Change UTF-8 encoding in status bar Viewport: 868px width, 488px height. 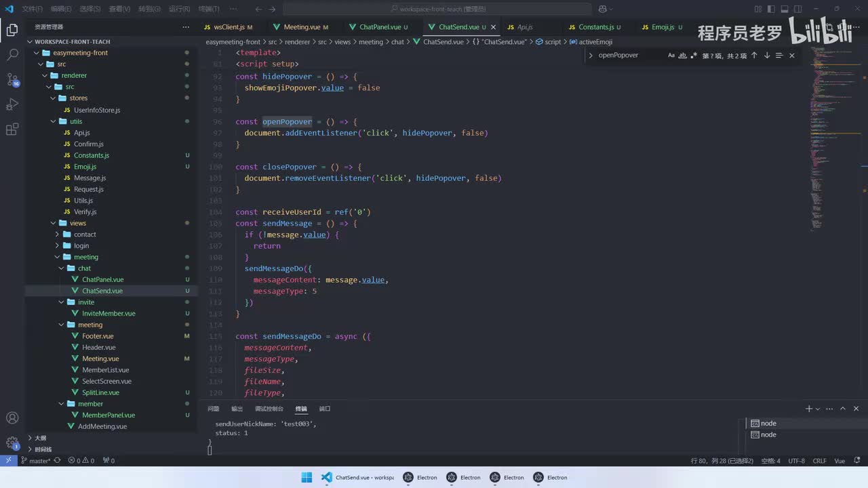796,461
